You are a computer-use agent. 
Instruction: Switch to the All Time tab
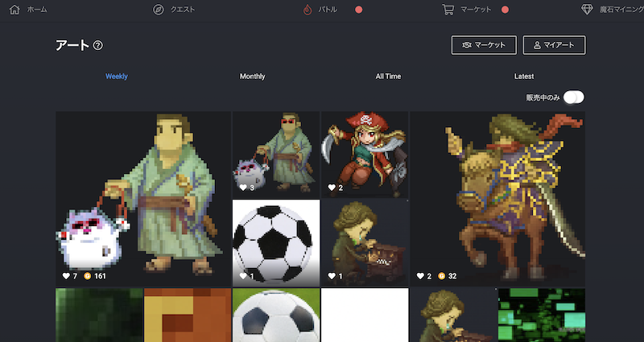(x=388, y=76)
